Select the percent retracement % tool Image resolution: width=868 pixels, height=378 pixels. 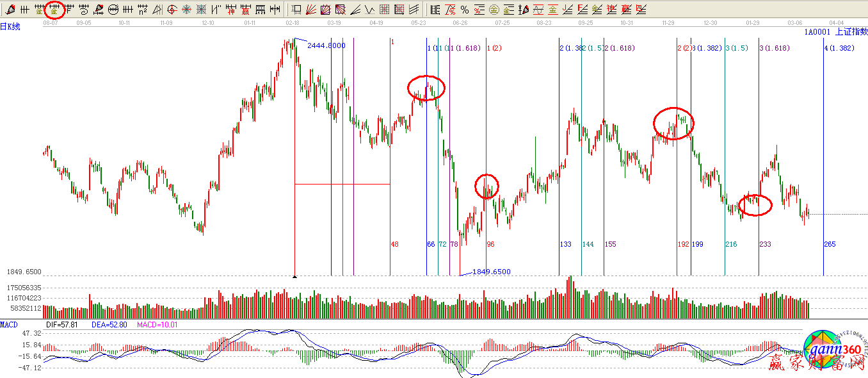[465, 10]
